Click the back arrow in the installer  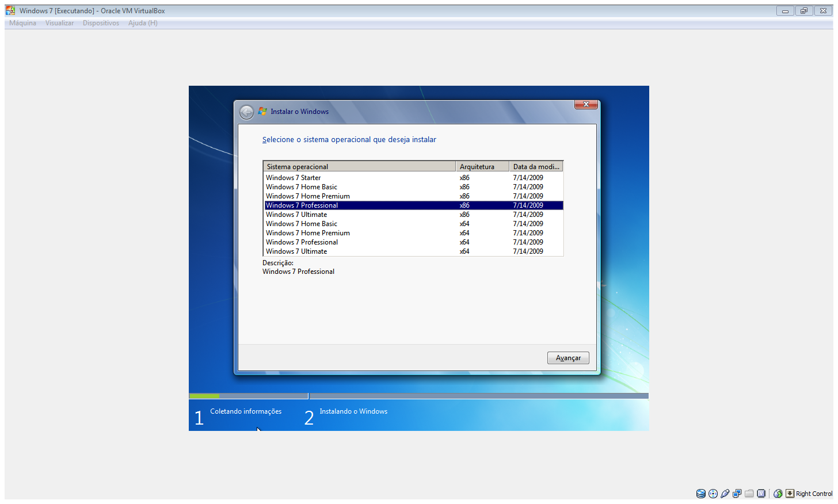(x=246, y=112)
